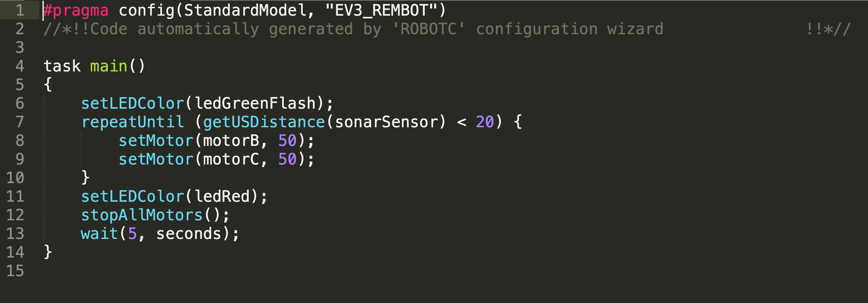Click the getUSDistance function call
This screenshot has width=868, height=303.
[264, 122]
